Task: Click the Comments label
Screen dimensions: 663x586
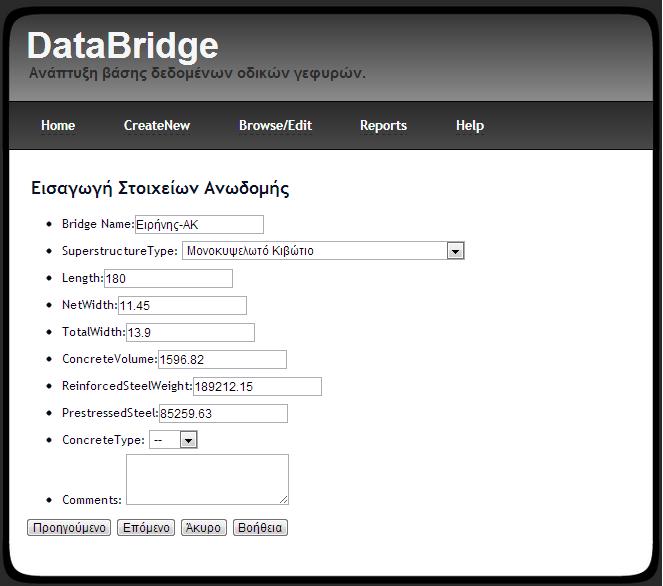Action: (x=92, y=500)
